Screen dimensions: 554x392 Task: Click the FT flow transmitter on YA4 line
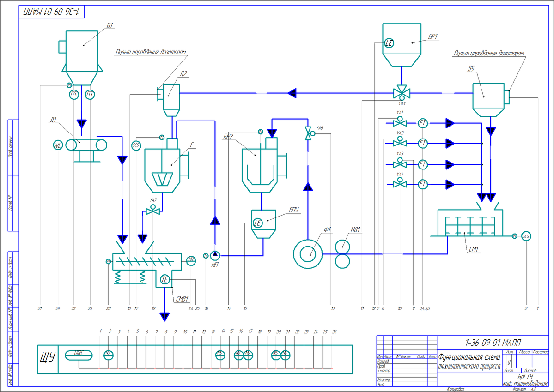tap(422, 184)
